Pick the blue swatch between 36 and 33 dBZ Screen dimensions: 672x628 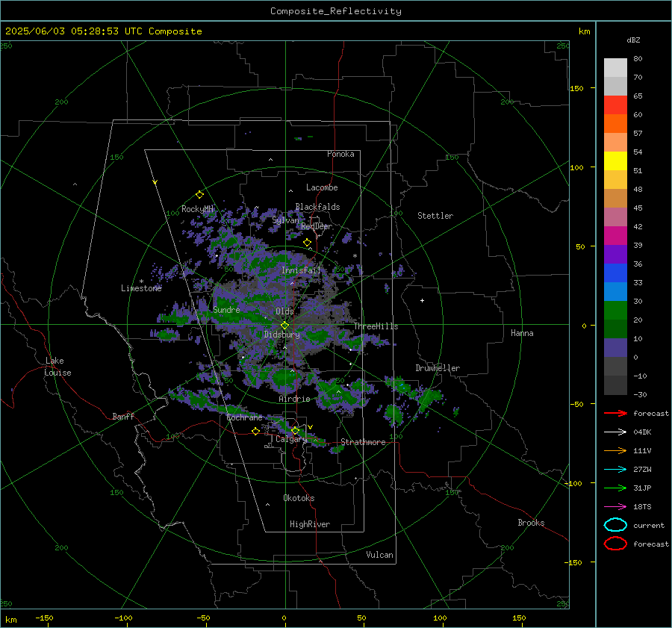(615, 273)
